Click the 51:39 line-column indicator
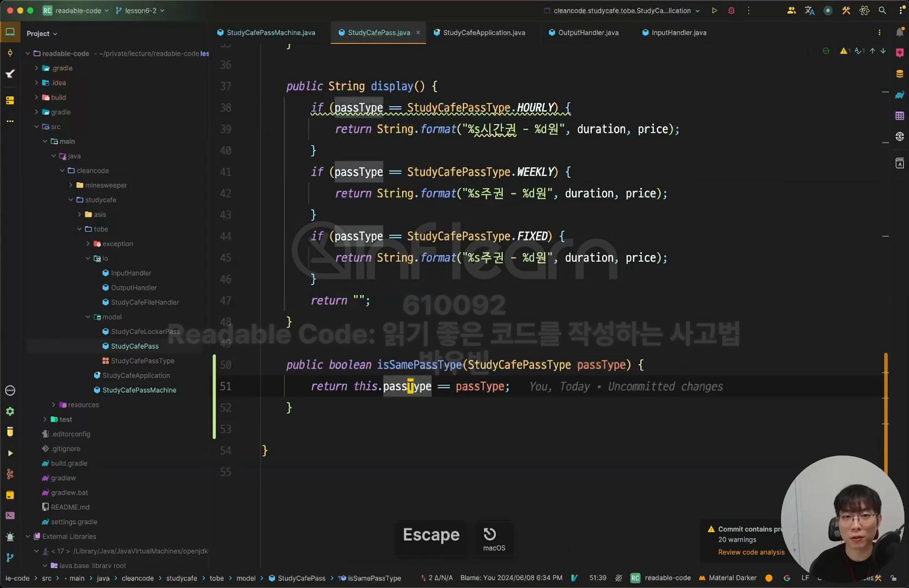 tap(598, 578)
